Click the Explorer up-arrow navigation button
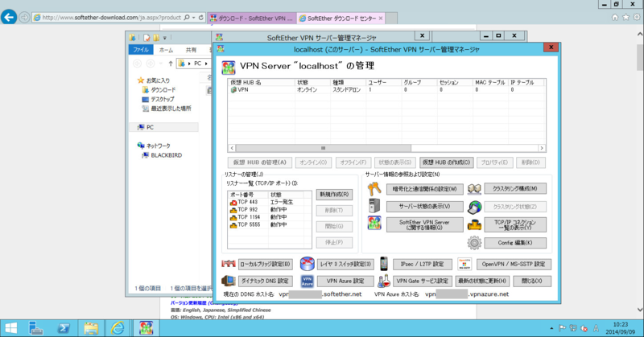644x337 pixels. coord(171,64)
